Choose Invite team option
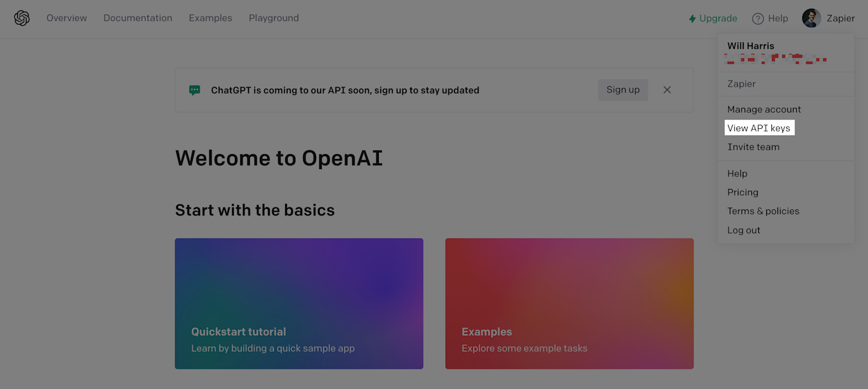 [x=753, y=147]
